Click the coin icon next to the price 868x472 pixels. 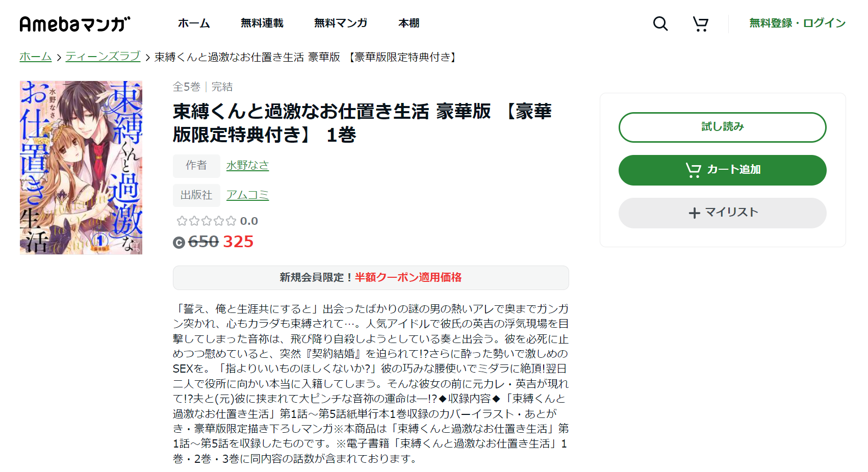pos(178,243)
